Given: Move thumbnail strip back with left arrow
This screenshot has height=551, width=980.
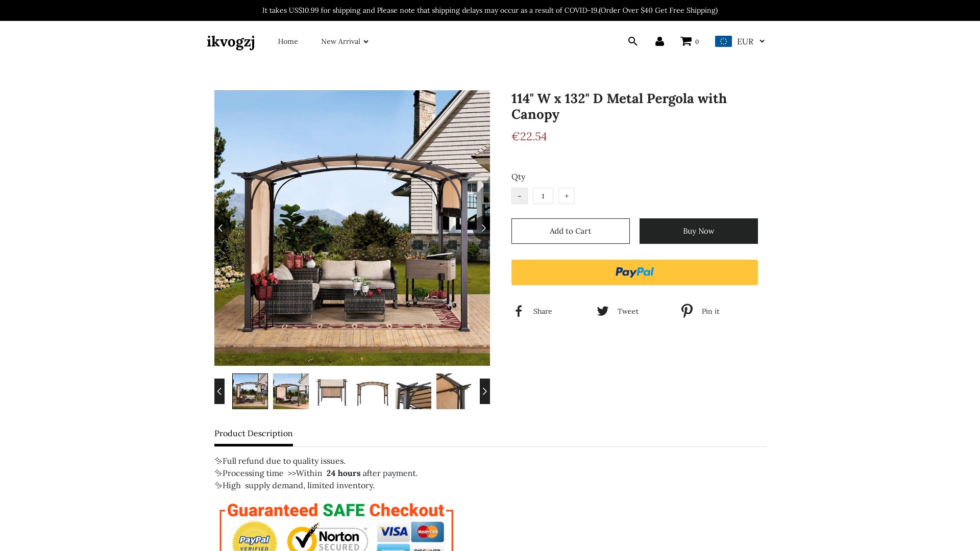Looking at the screenshot, I should [219, 391].
